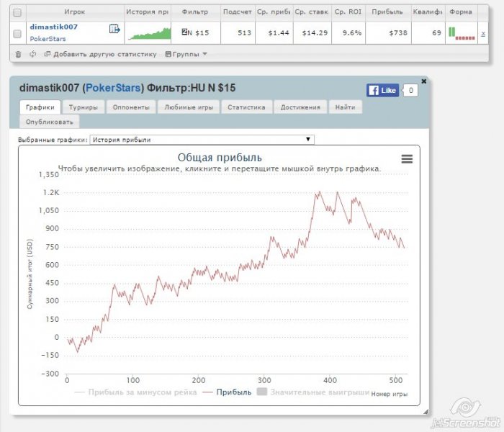Close the player statistics panel
The image size is (504, 432).
pyautogui.click(x=423, y=81)
